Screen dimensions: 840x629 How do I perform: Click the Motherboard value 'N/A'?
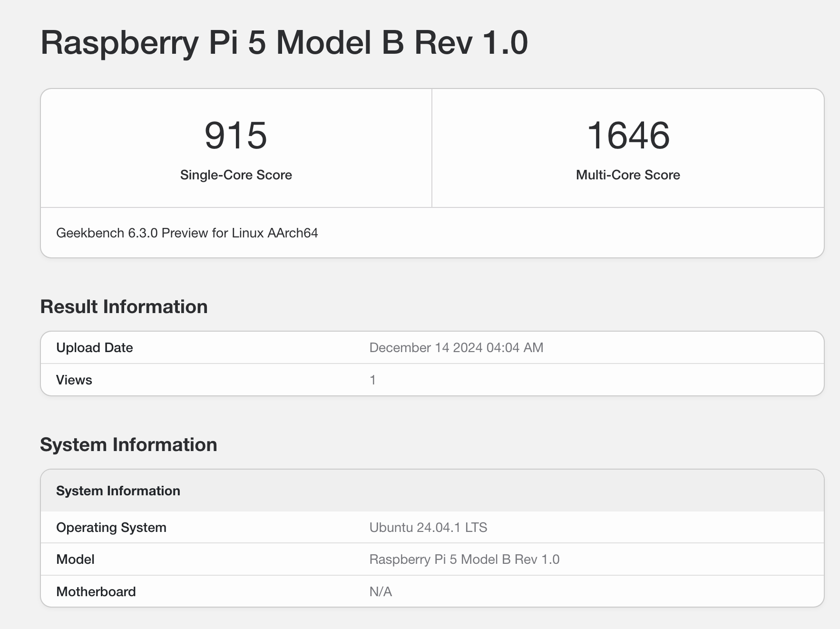click(x=381, y=591)
